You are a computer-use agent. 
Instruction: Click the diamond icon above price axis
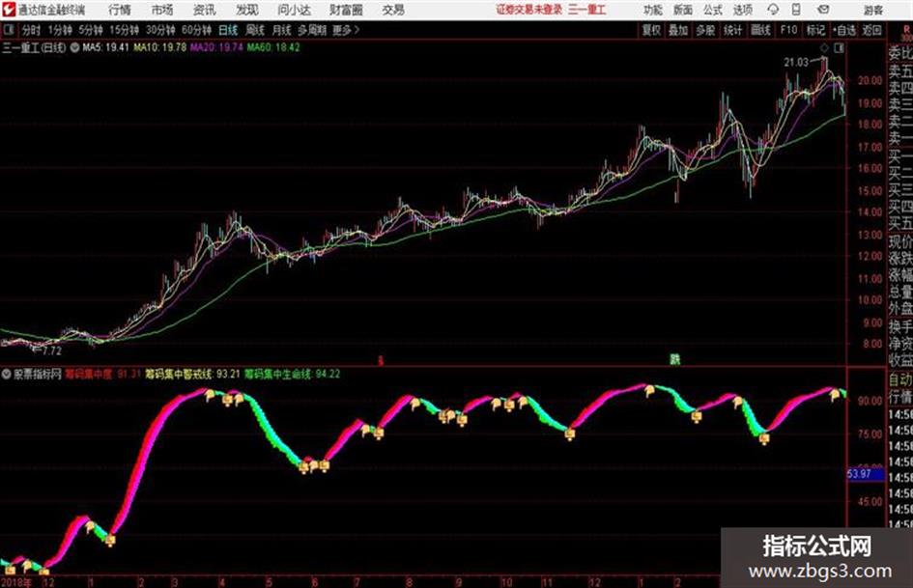[x=824, y=48]
